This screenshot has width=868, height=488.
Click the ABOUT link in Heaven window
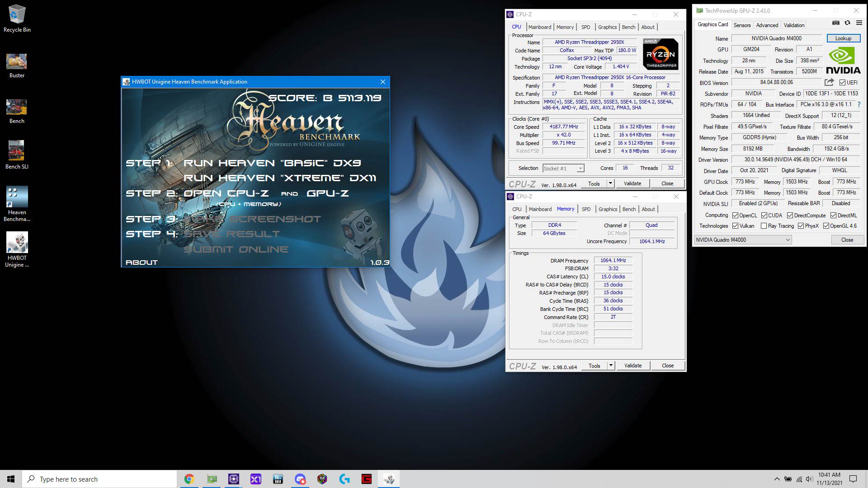coord(142,263)
